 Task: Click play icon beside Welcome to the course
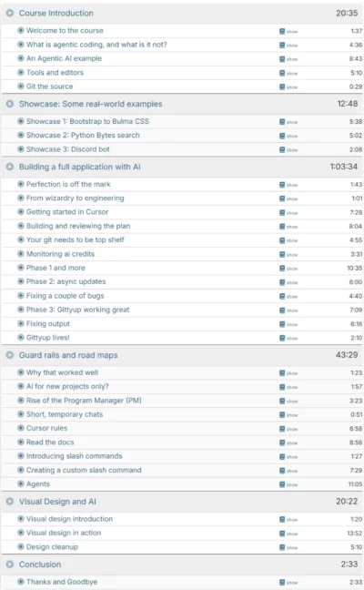point(21,30)
